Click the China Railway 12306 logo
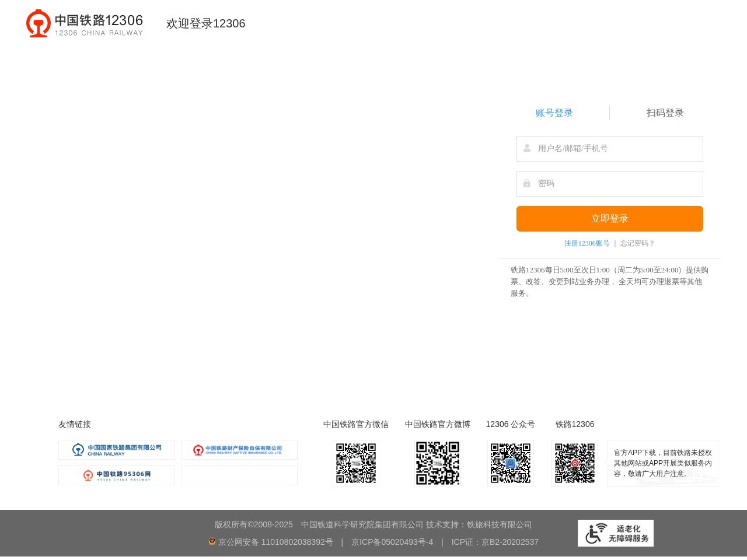 (x=85, y=23)
